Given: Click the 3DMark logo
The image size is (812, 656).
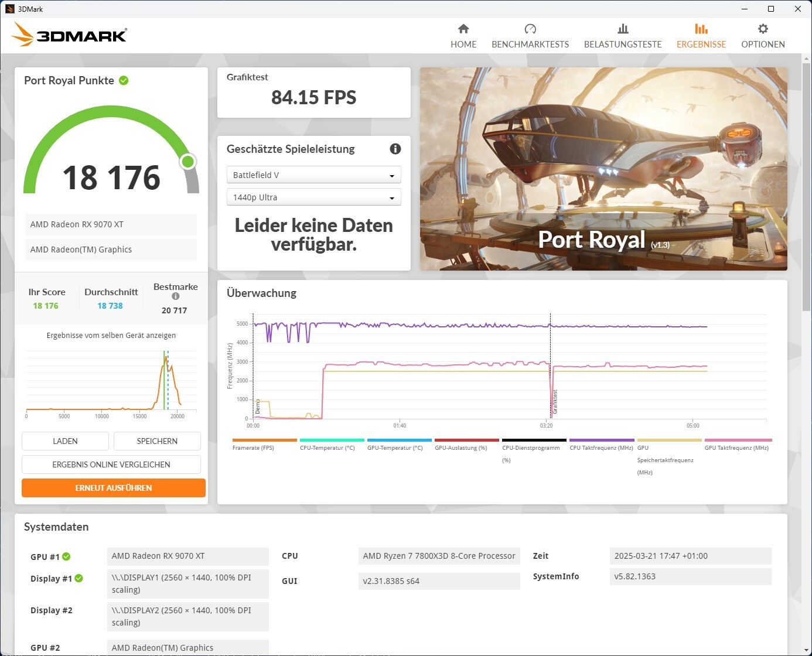Looking at the screenshot, I should point(69,35).
